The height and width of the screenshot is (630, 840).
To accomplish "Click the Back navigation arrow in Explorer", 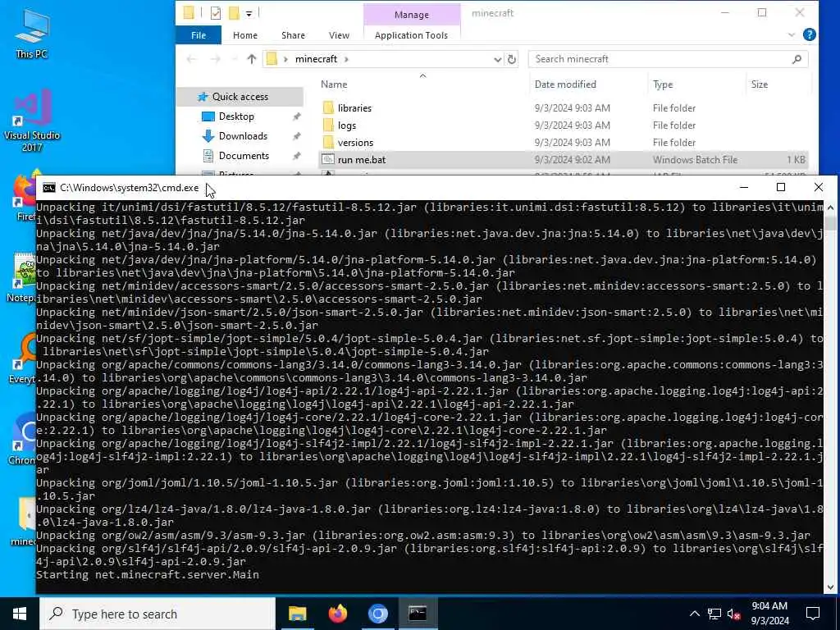I will pos(191,59).
